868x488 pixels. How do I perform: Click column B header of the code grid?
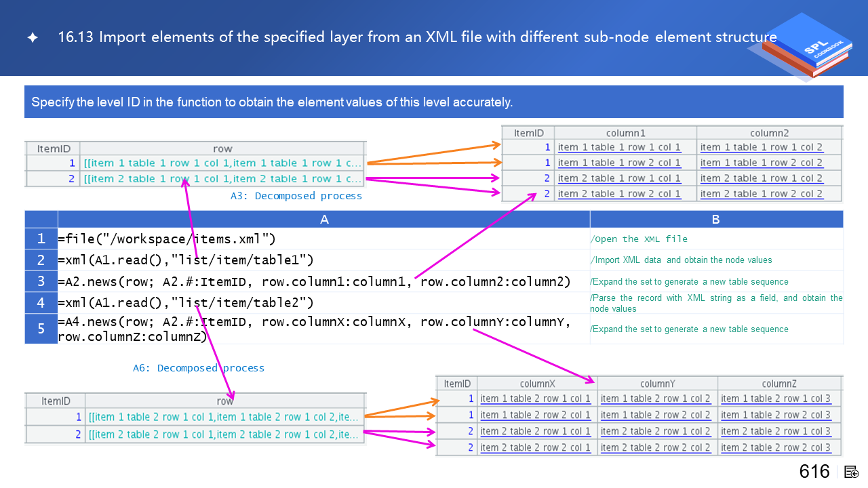(715, 219)
